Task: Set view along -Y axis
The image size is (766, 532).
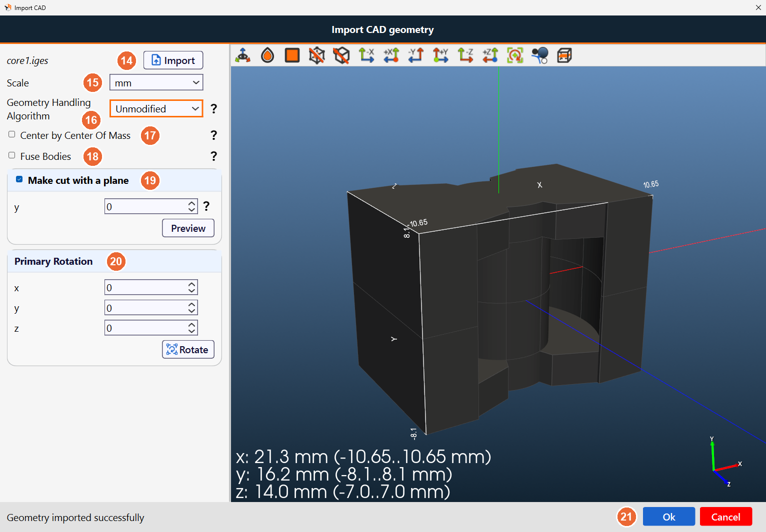Action: (416, 55)
